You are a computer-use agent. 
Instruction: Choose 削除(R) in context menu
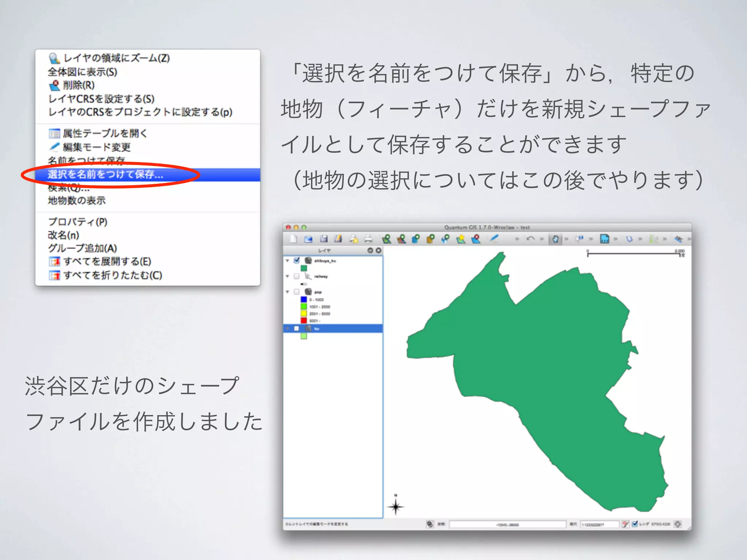point(147,85)
